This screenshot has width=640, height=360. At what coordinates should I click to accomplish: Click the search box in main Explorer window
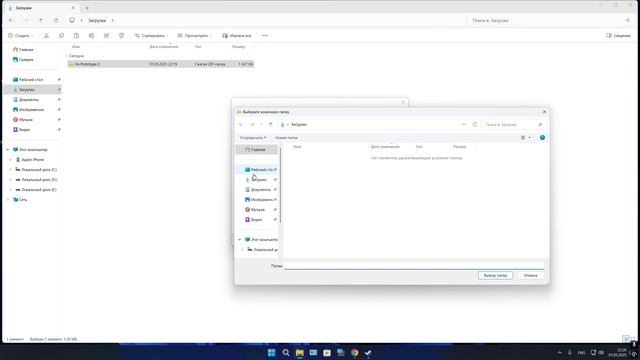pos(549,20)
